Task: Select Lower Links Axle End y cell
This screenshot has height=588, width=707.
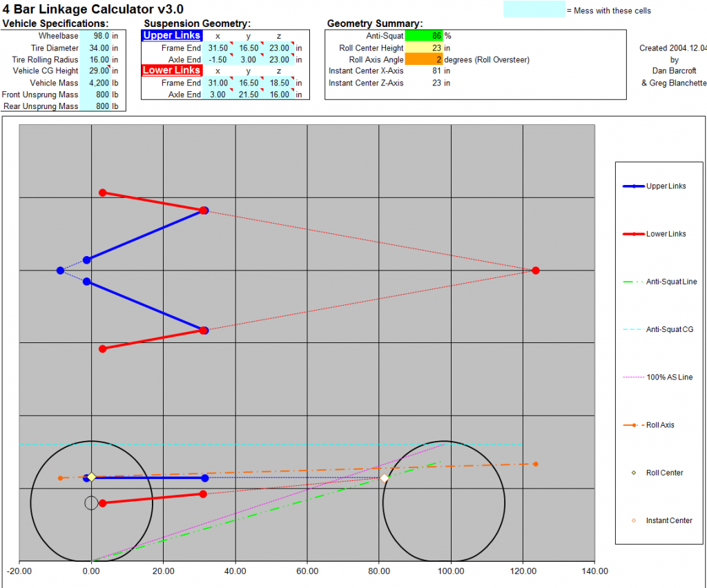Action: pyautogui.click(x=249, y=95)
